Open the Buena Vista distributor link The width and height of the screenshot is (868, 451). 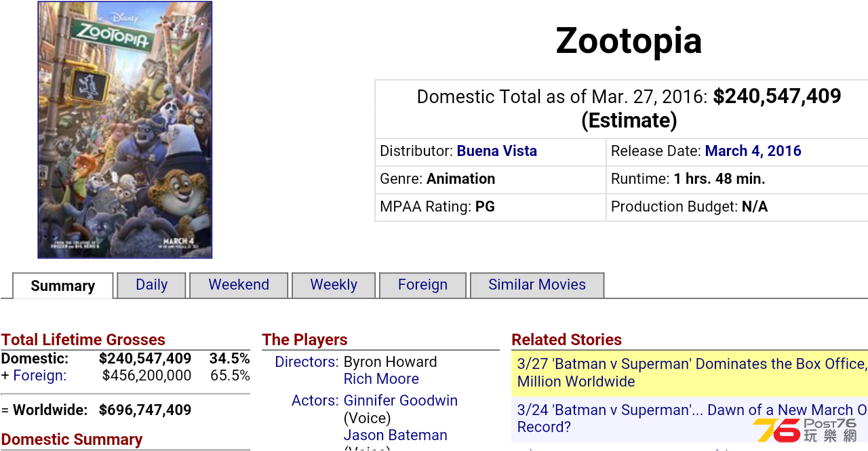(497, 151)
